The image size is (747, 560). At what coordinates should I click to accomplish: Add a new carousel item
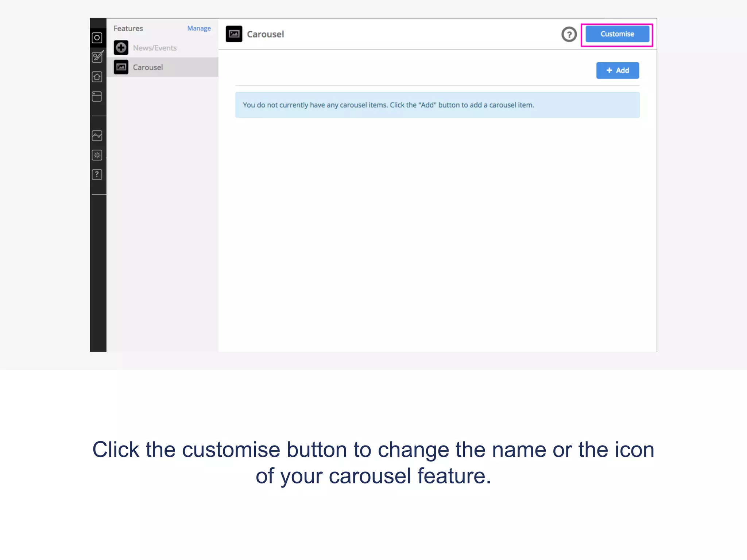point(618,70)
